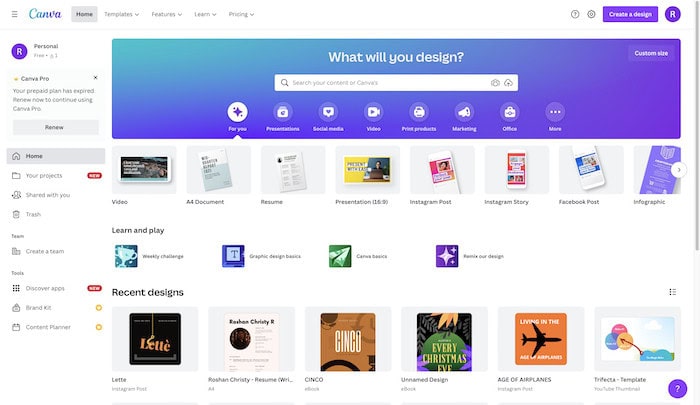Open Discover apps in sidebar
Screen dimensions: 700x405
pos(56,288)
